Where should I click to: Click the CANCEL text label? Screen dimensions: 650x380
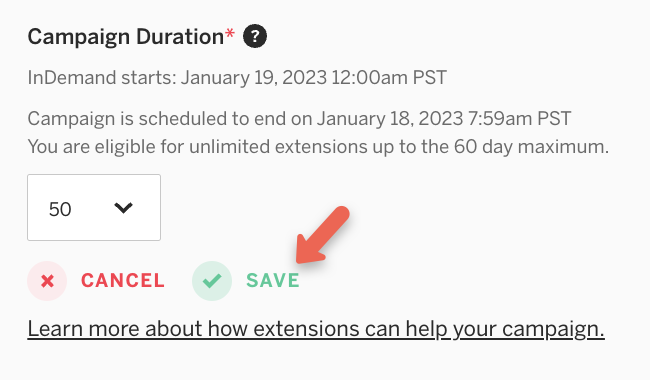pos(123,281)
